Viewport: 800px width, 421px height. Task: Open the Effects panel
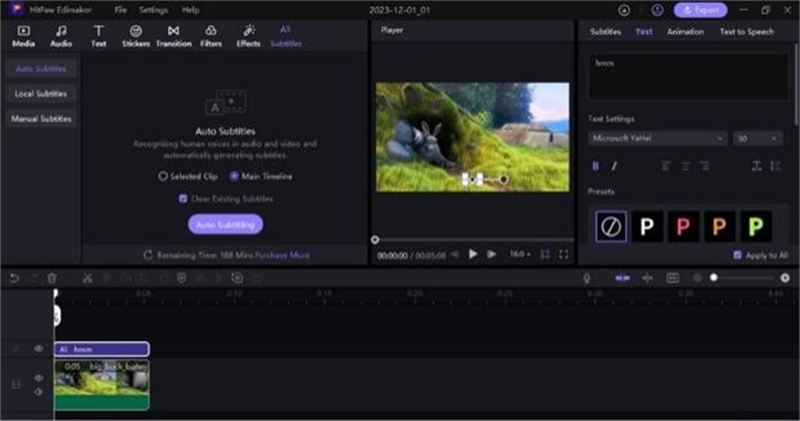point(248,36)
